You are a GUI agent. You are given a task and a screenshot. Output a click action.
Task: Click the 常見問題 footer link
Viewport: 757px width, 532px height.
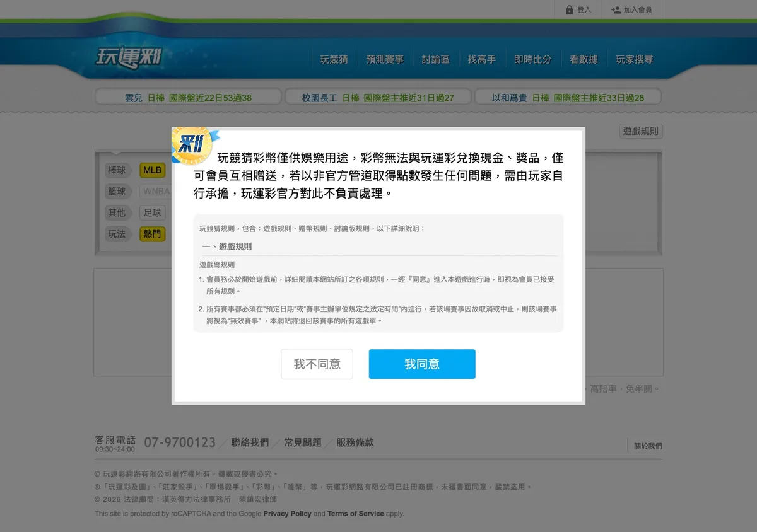click(x=303, y=442)
